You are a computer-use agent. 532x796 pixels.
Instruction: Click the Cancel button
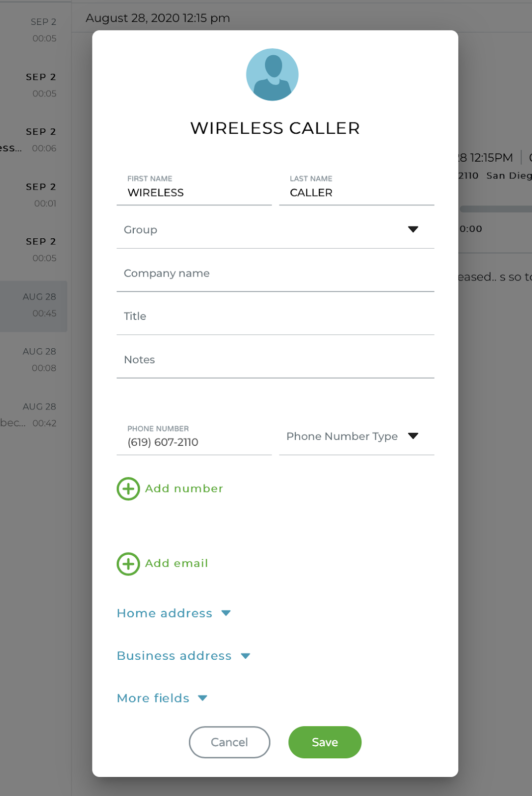tap(229, 742)
